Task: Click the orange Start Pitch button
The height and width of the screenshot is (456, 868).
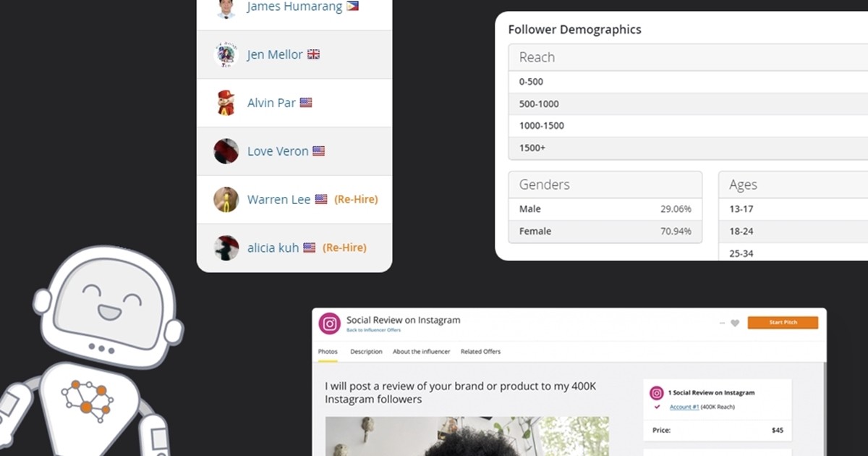Action: pyautogui.click(x=783, y=323)
